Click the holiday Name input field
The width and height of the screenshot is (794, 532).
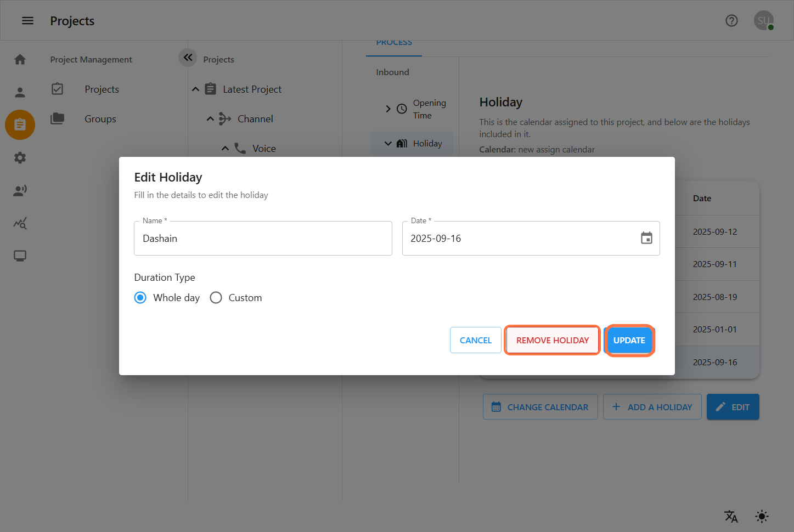coord(263,239)
